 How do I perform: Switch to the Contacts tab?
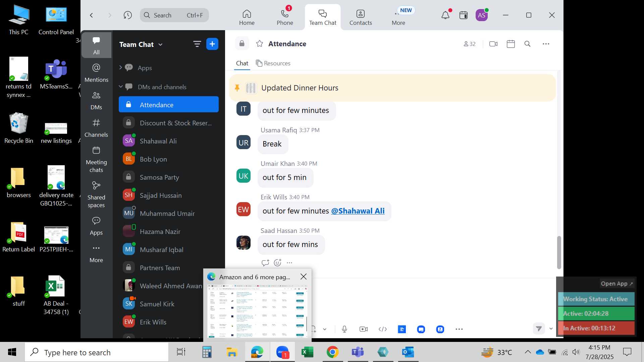pos(361,17)
